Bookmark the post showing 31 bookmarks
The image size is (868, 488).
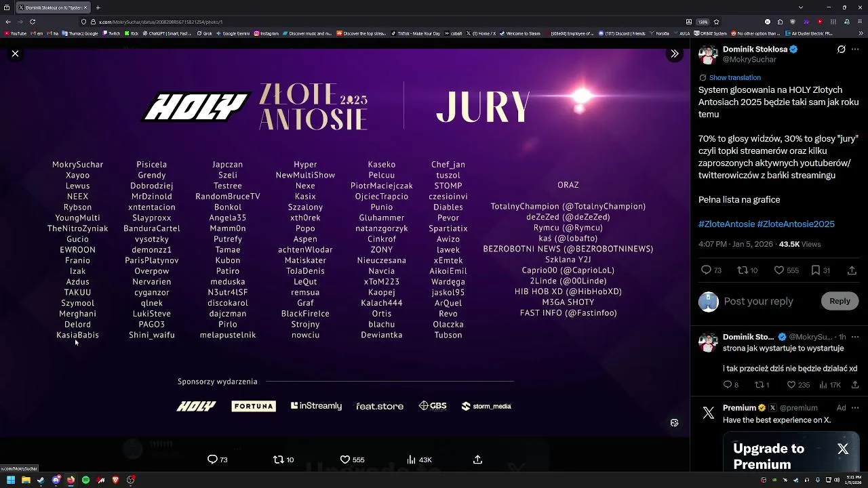[815, 270]
